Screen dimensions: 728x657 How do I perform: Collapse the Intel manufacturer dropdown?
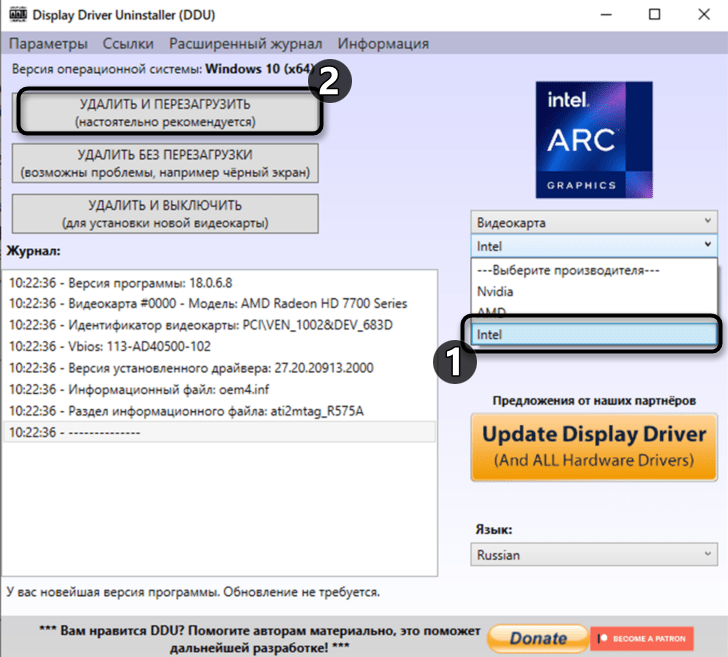click(x=594, y=246)
